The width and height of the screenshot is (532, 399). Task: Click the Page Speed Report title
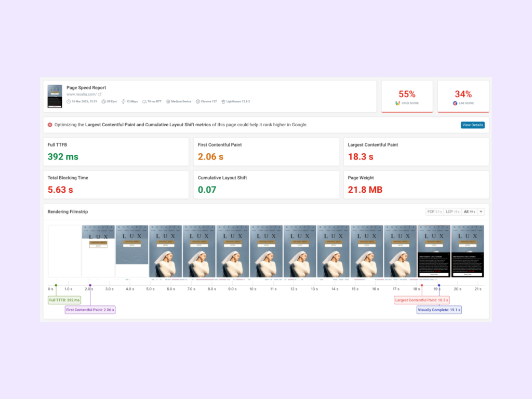(x=86, y=87)
